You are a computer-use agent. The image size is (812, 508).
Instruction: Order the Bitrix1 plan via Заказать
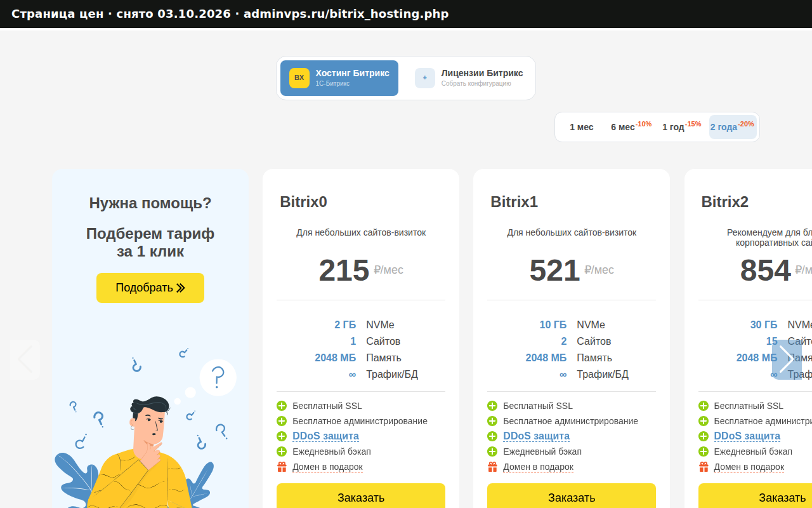(572, 496)
